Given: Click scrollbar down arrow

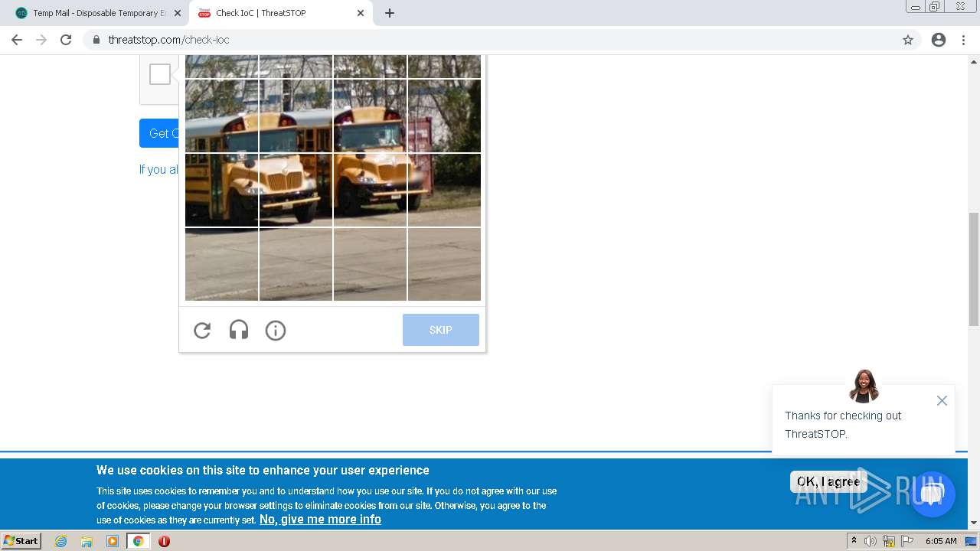Looking at the screenshot, I should click(974, 523).
